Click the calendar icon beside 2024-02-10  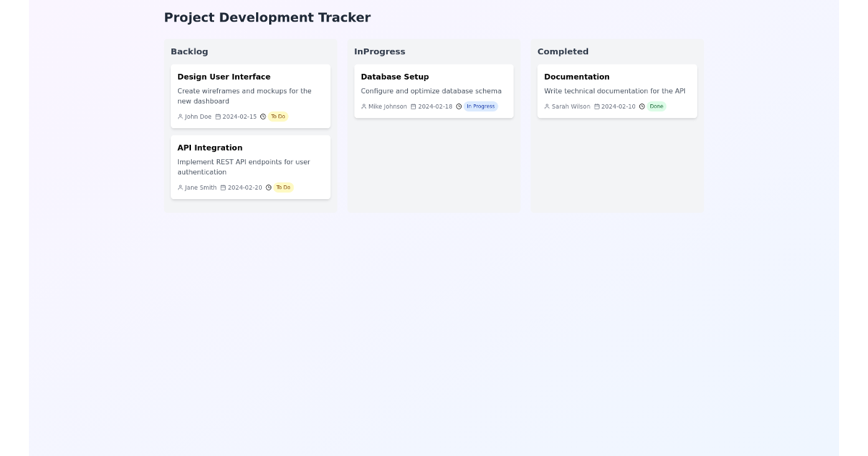[x=595, y=106]
